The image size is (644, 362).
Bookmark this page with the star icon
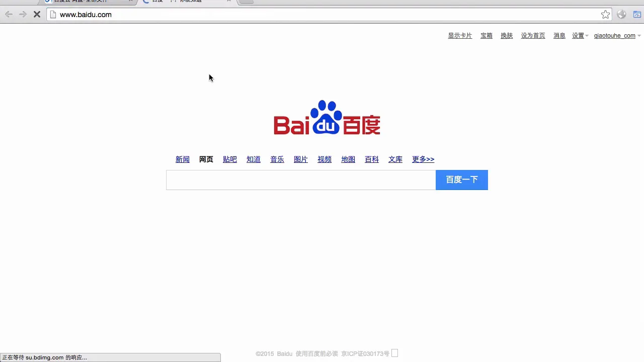605,15
